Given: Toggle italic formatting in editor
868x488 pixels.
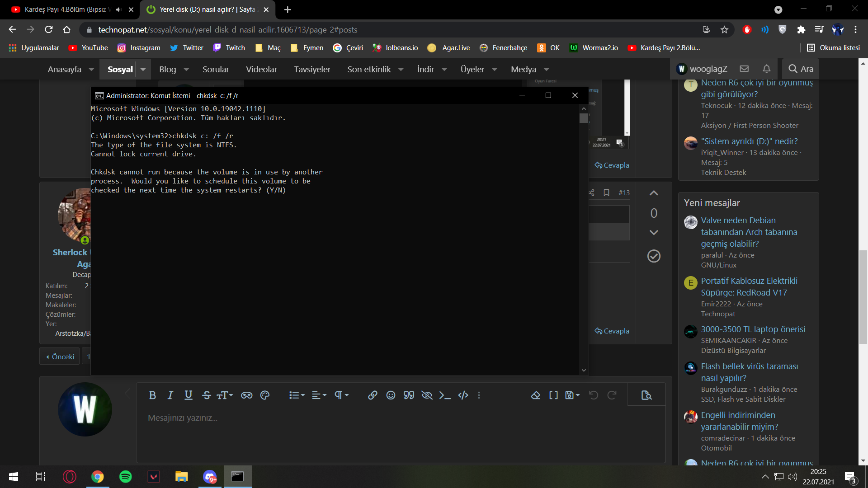Looking at the screenshot, I should pos(170,395).
